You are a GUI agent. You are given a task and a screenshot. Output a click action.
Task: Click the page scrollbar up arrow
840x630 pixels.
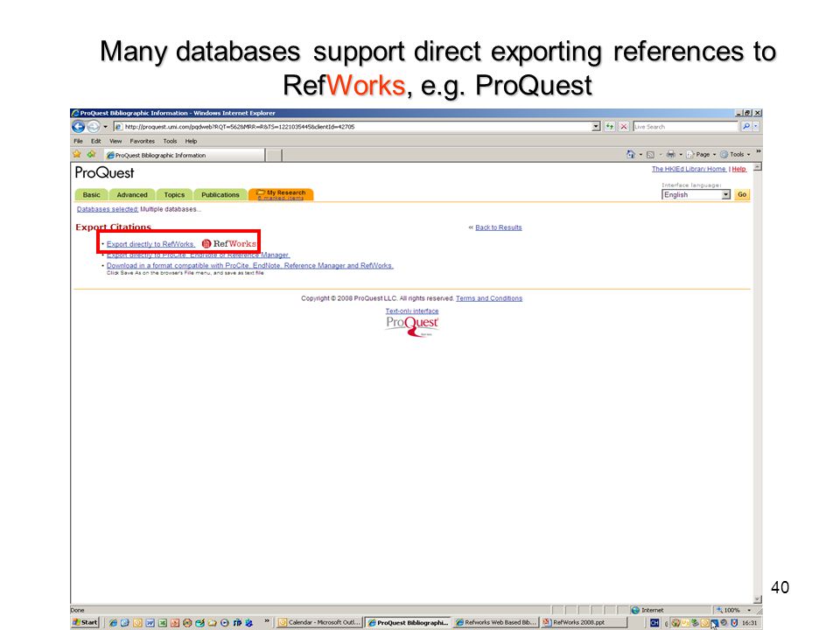(757, 167)
